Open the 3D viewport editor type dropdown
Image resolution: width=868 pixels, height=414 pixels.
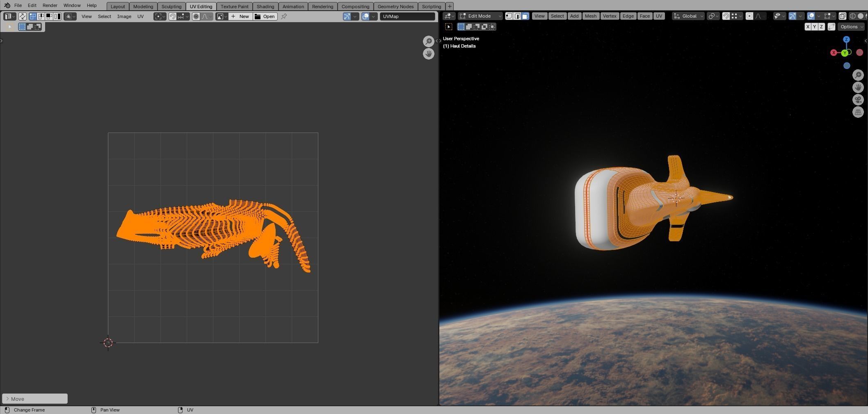tap(449, 16)
